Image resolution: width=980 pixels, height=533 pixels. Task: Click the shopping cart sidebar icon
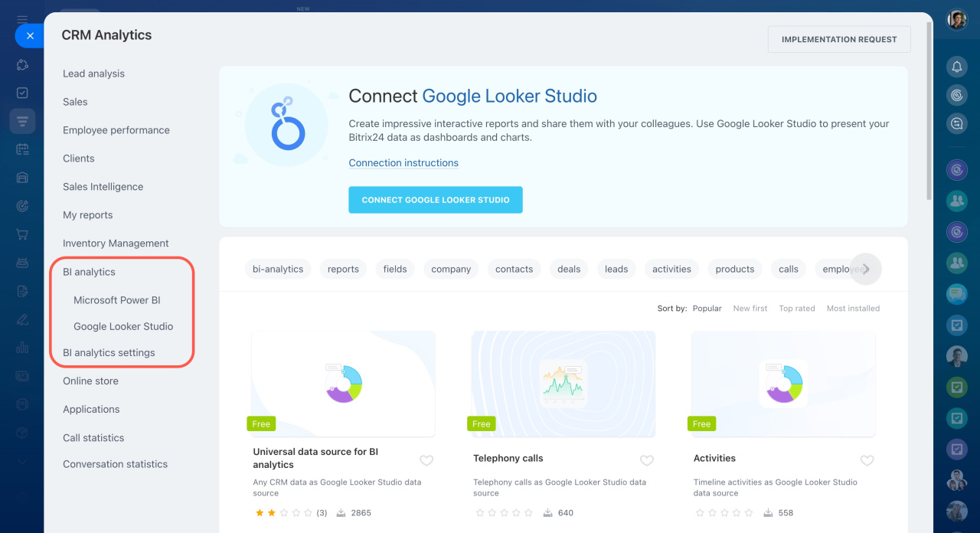tap(22, 234)
